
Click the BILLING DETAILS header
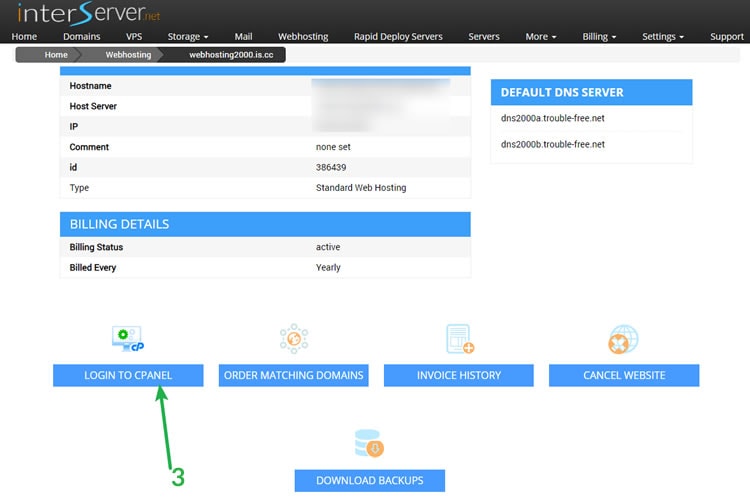coord(265,224)
